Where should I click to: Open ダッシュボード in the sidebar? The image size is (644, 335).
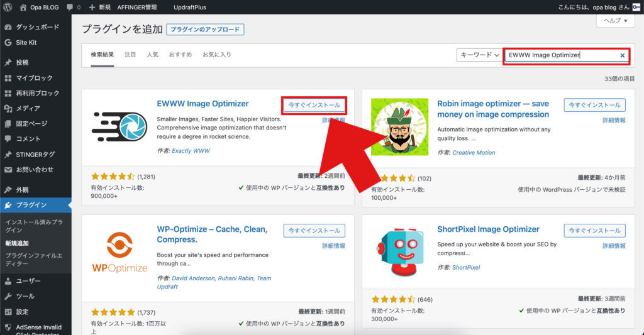coord(37,27)
